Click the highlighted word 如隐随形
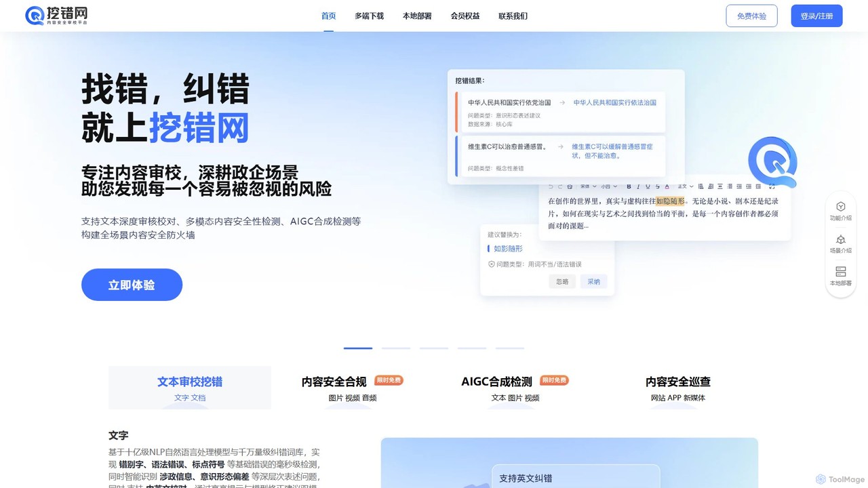Screen dimensions: 868x488 (x=670, y=201)
